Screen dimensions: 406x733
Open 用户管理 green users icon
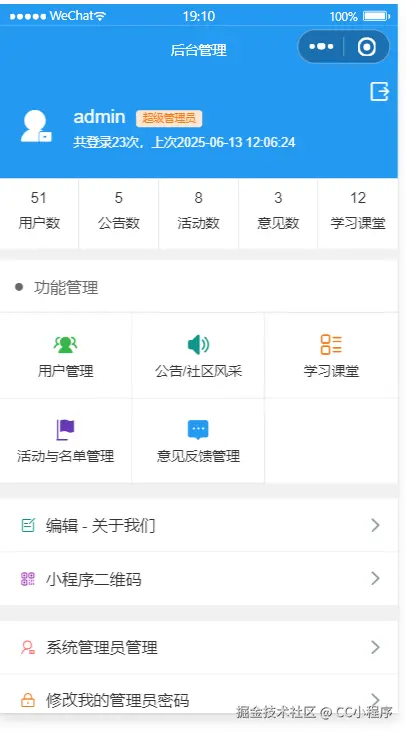point(65,345)
